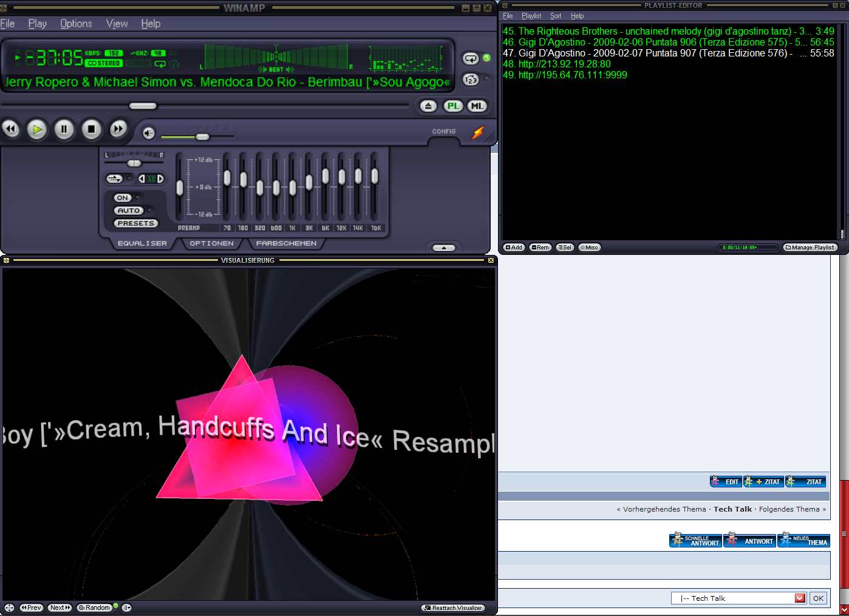Click the forum + ZITAT button

click(763, 482)
